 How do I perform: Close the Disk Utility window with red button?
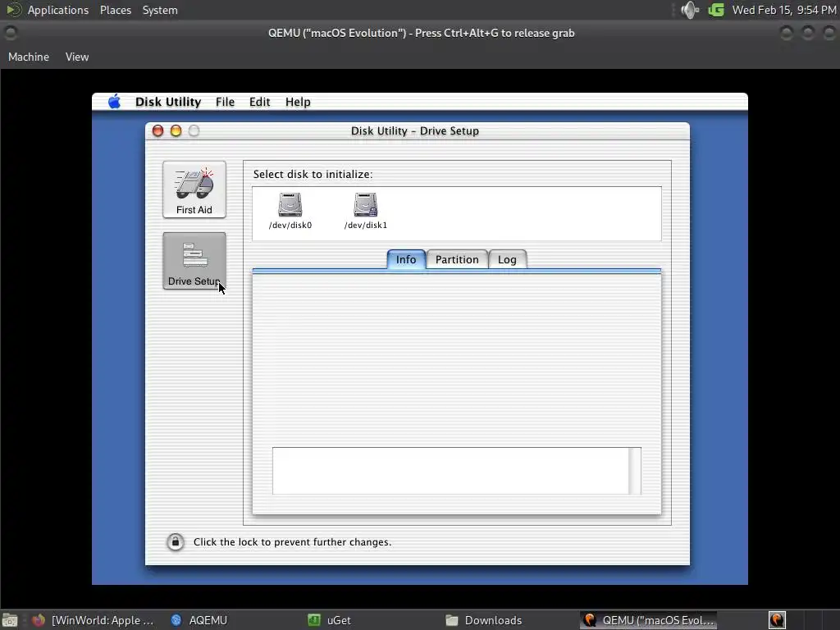pyautogui.click(x=157, y=130)
